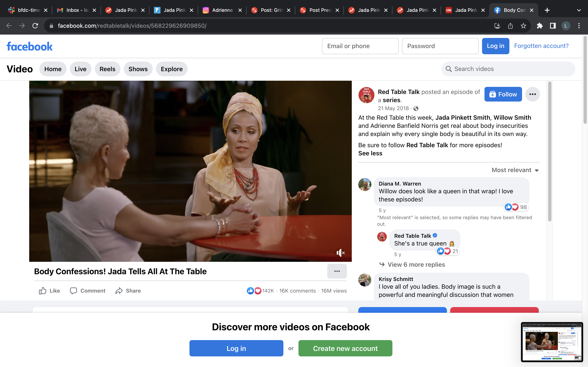Image resolution: width=588 pixels, height=367 pixels.
Task: Toggle the browser side panel
Action: (x=553, y=26)
